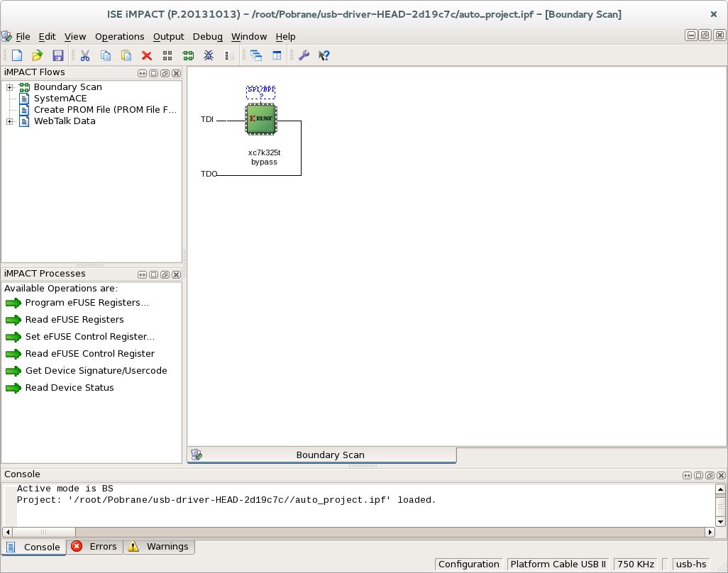
Task: Click the xc7k325t bypass device label
Action: (264, 157)
